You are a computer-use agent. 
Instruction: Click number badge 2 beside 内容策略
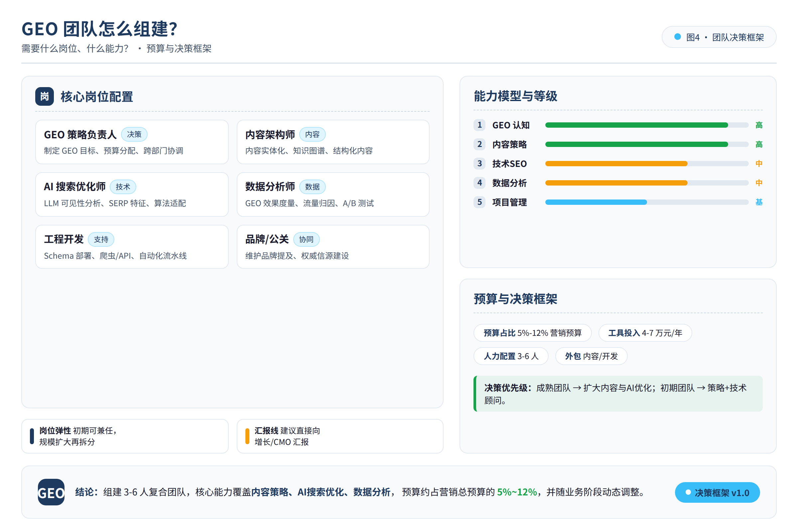pyautogui.click(x=479, y=144)
